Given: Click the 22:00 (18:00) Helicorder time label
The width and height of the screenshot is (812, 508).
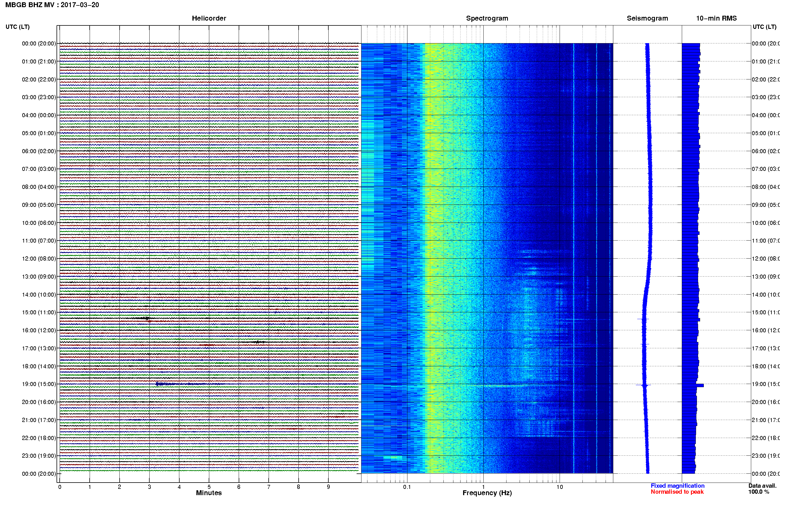Looking at the screenshot, I should pos(39,438).
